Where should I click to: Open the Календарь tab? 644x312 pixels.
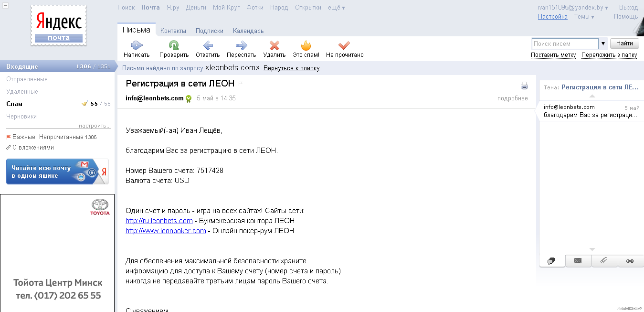[x=248, y=31]
